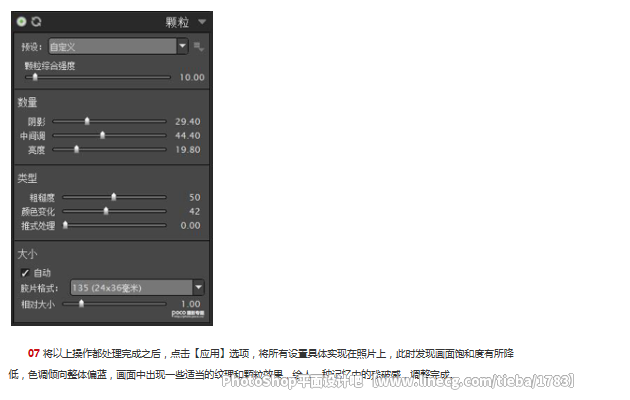Screen dimensions: 630x400
Task: Click the red step number 07
Action: [34, 353]
